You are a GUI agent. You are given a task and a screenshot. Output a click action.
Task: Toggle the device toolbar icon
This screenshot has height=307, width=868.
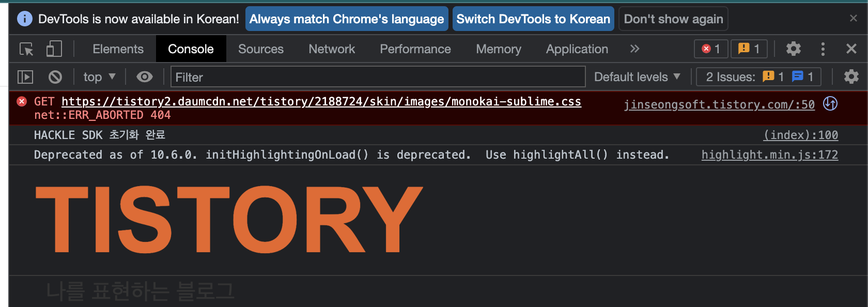pos(54,49)
